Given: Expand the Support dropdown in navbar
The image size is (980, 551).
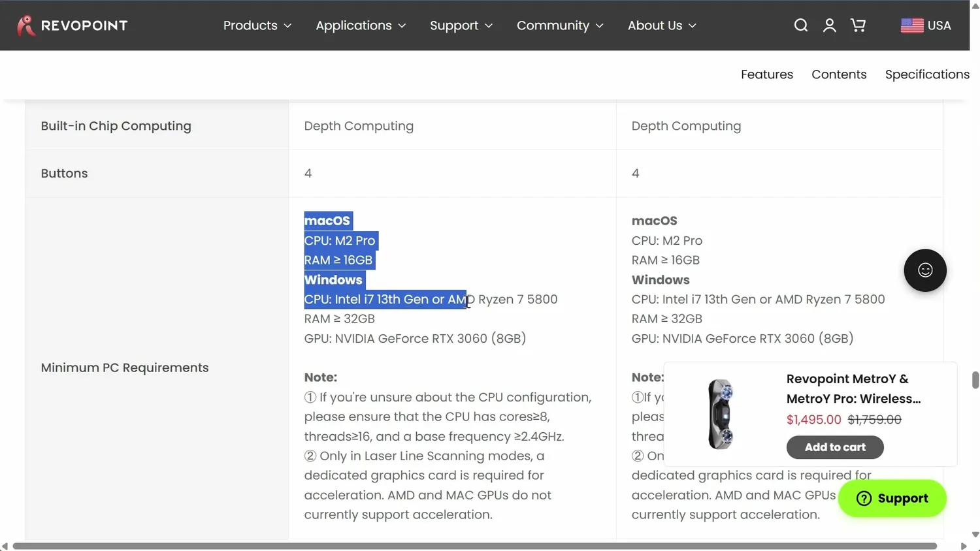Looking at the screenshot, I should pyautogui.click(x=461, y=25).
